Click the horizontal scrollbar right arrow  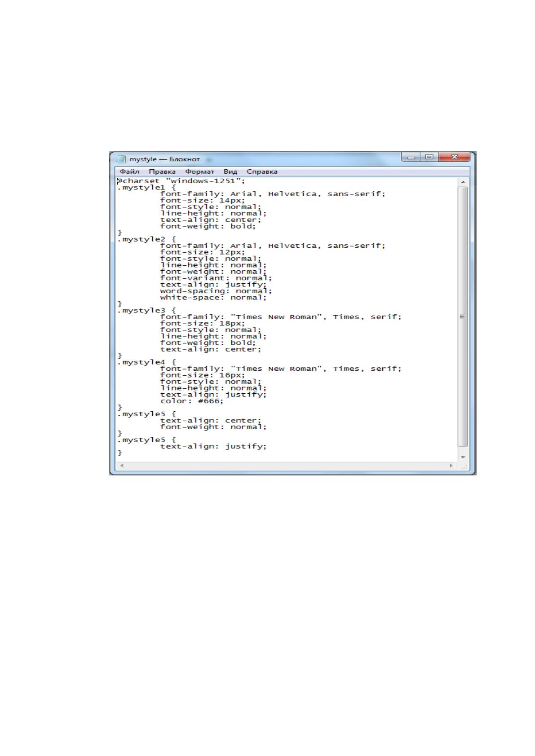click(x=451, y=466)
